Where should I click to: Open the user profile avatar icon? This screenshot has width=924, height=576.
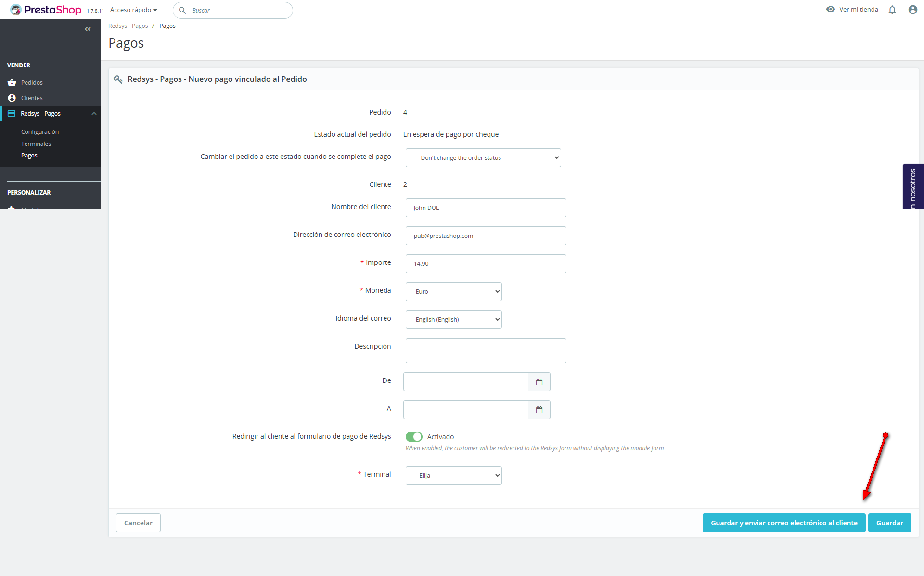click(912, 10)
